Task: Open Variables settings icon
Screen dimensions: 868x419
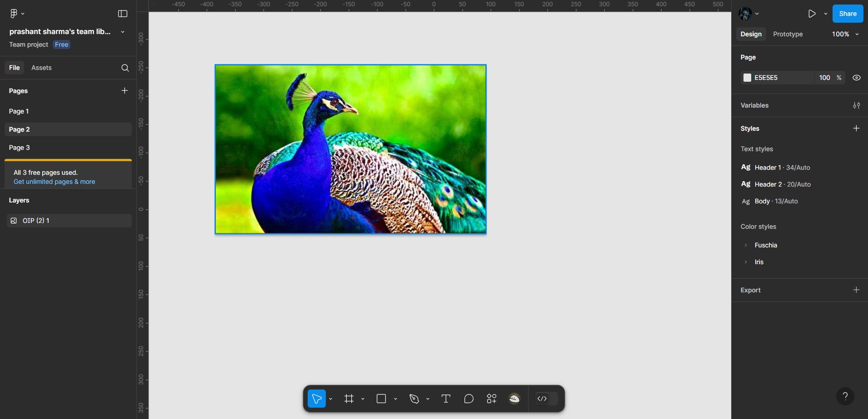Action: coord(856,105)
